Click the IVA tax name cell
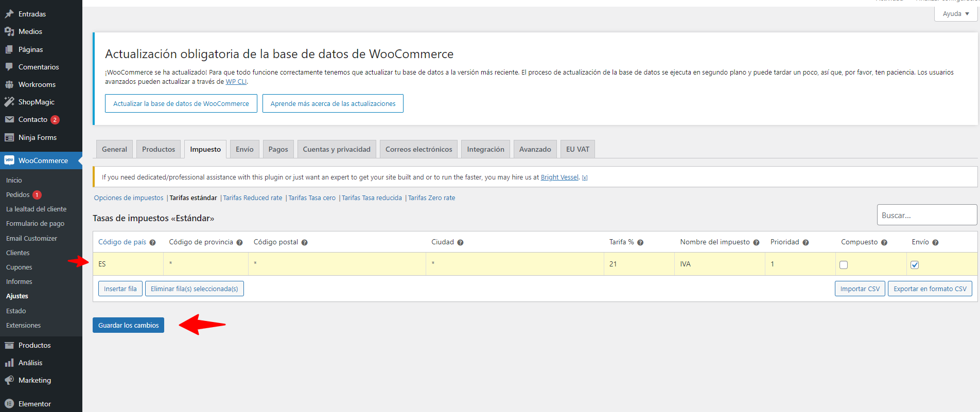The height and width of the screenshot is (412, 980). (720, 264)
